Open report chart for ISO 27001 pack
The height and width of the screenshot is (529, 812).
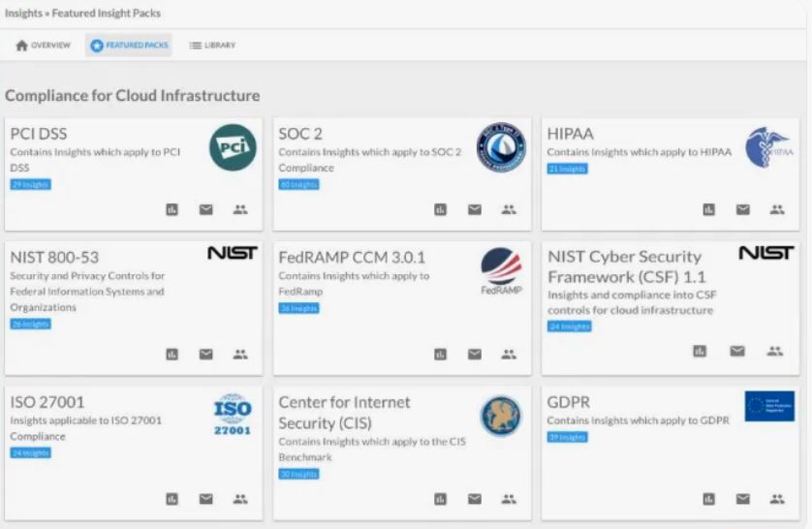tap(172, 499)
